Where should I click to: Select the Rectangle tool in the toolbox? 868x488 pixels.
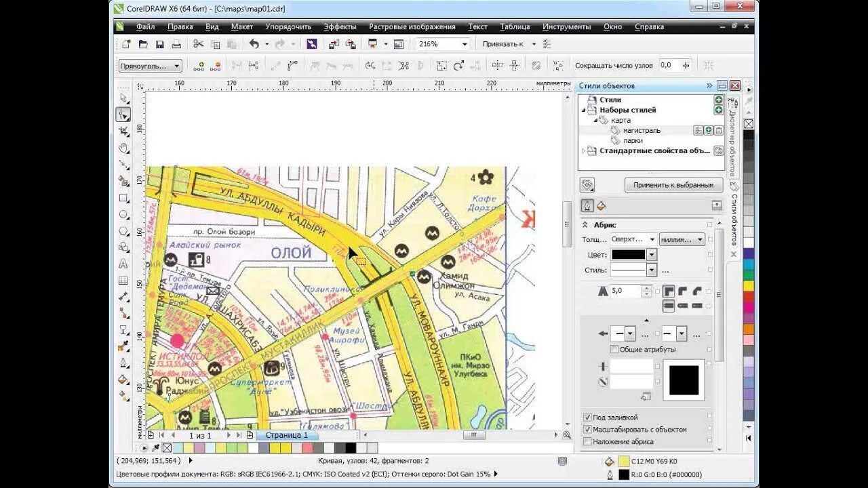(x=123, y=198)
